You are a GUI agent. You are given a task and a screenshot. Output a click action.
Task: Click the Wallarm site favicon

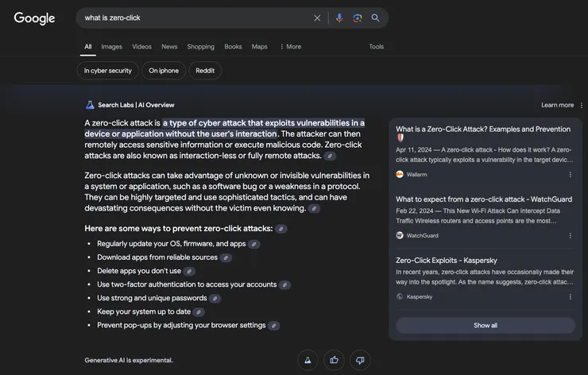point(400,174)
